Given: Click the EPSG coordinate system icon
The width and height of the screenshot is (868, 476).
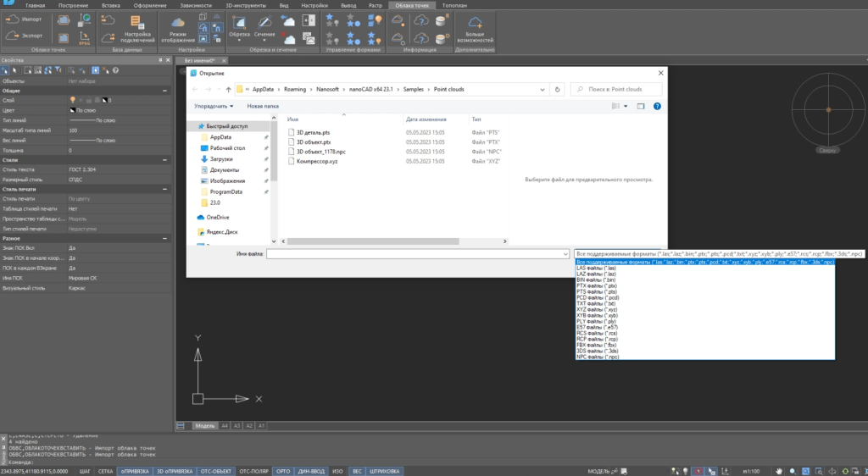Looking at the screenshot, I should pyautogui.click(x=83, y=36).
